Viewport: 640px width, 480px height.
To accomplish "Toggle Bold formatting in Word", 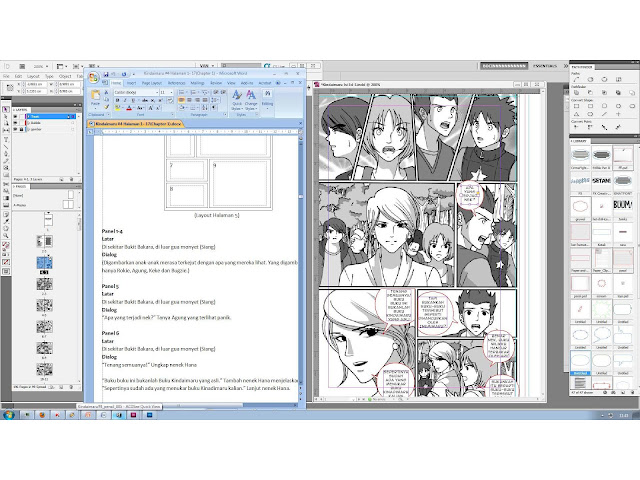I will [118, 100].
